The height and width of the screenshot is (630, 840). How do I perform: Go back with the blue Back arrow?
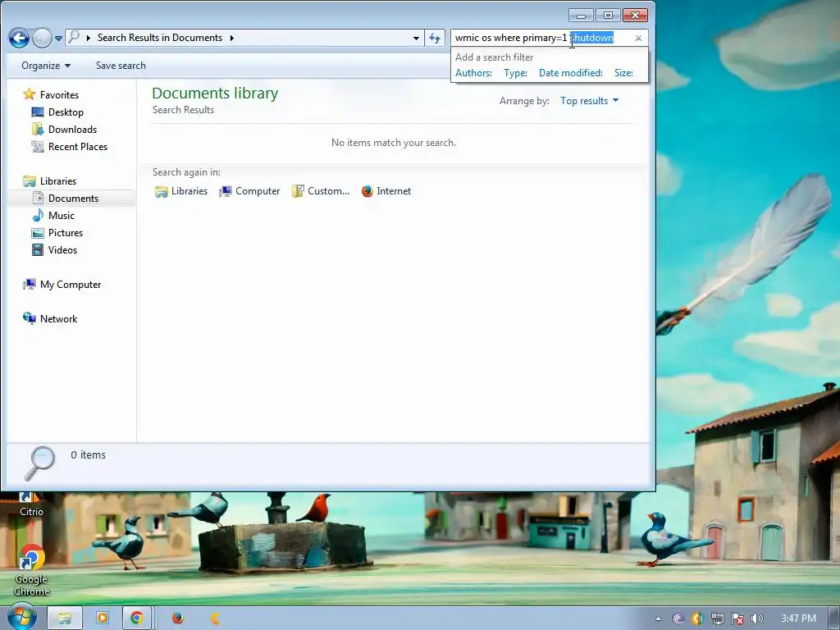20,38
